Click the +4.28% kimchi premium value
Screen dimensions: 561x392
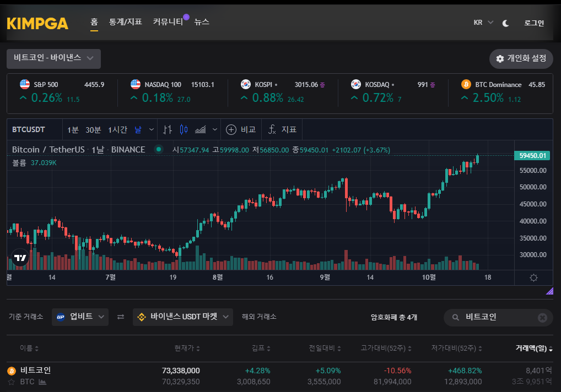pos(257,371)
